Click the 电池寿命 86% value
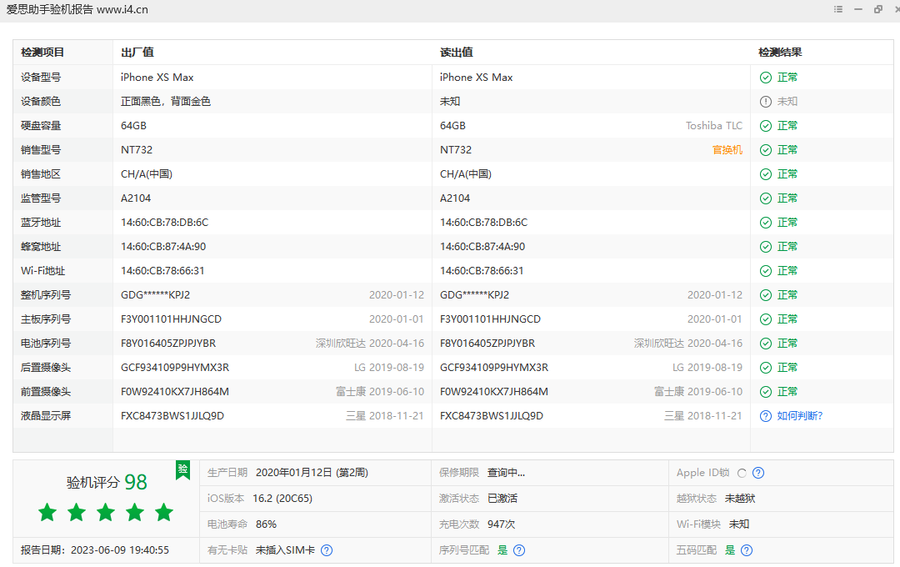Viewport: 900px width, 567px height. (x=266, y=525)
